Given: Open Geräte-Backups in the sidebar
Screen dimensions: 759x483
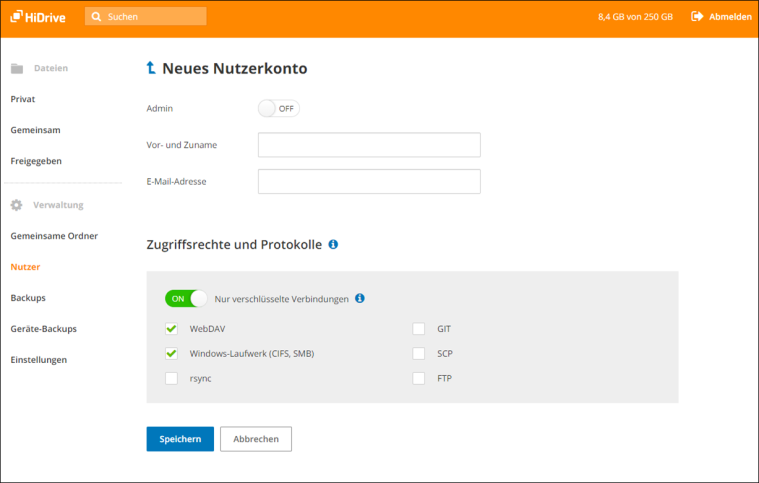Looking at the screenshot, I should 44,329.
